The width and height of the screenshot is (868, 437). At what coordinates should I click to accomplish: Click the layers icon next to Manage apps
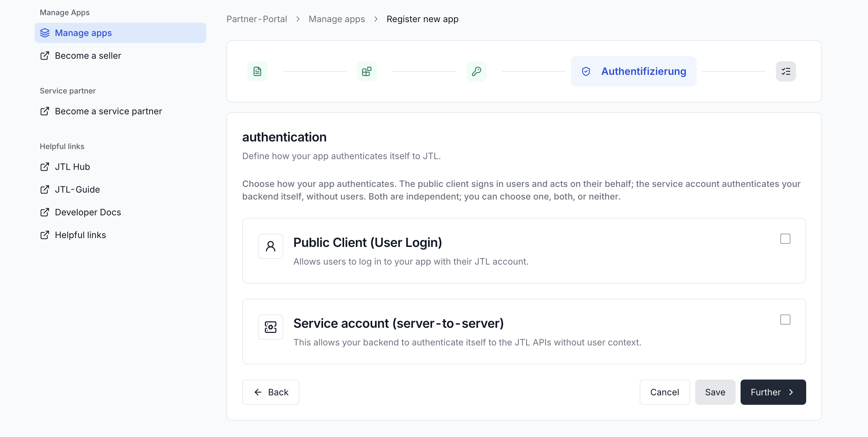pyautogui.click(x=45, y=33)
